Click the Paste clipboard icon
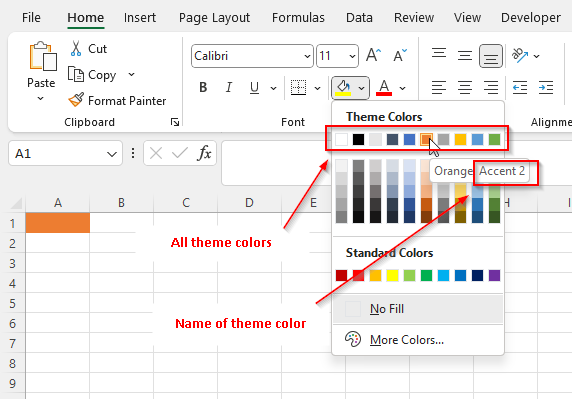 click(43, 56)
